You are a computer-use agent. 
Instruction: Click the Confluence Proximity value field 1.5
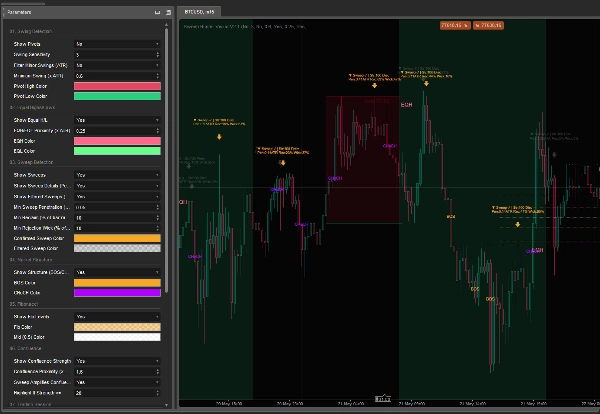pyautogui.click(x=117, y=372)
